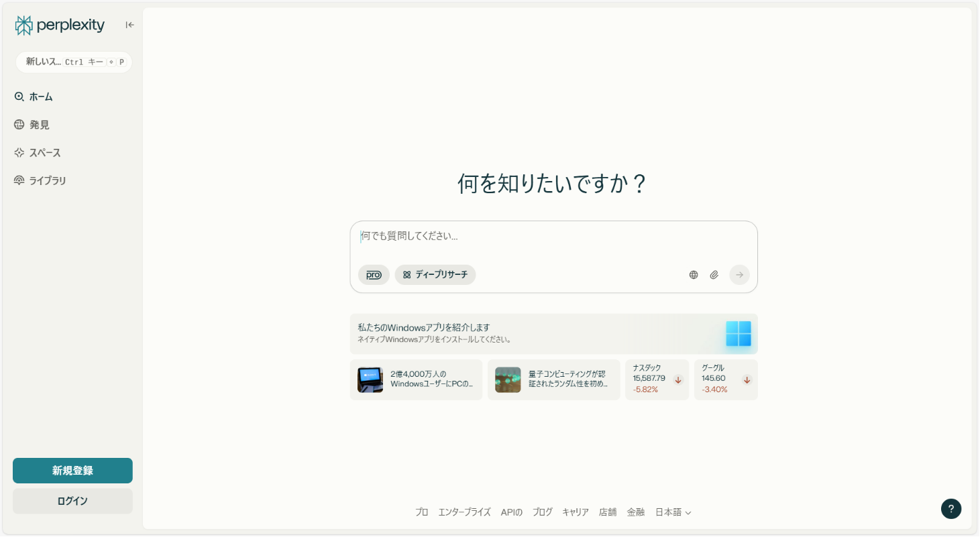Open the 2億4,000万人のWindowsユーザー news card

416,379
